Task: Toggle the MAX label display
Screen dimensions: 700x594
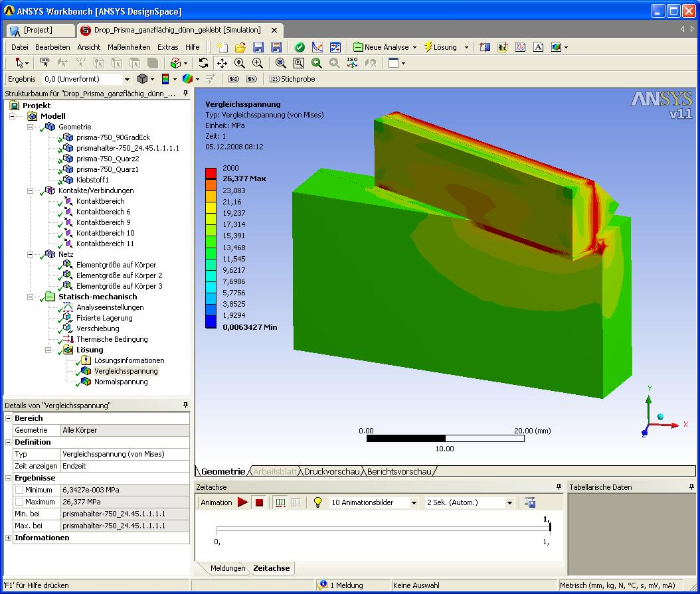Action: point(234,79)
